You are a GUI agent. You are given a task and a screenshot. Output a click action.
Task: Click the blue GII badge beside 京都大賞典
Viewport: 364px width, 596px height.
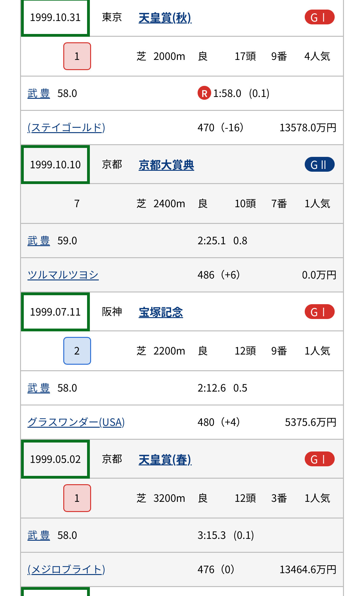(319, 165)
